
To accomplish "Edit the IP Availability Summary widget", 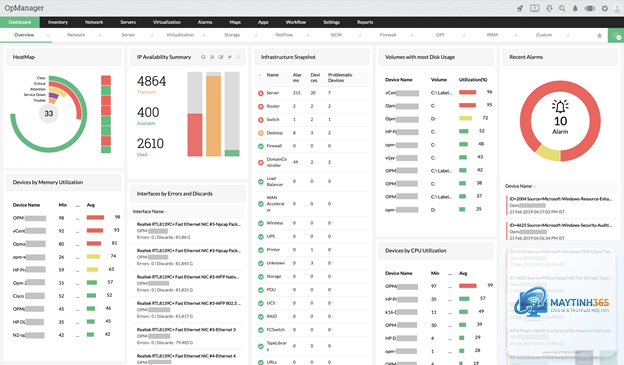I will (x=221, y=57).
